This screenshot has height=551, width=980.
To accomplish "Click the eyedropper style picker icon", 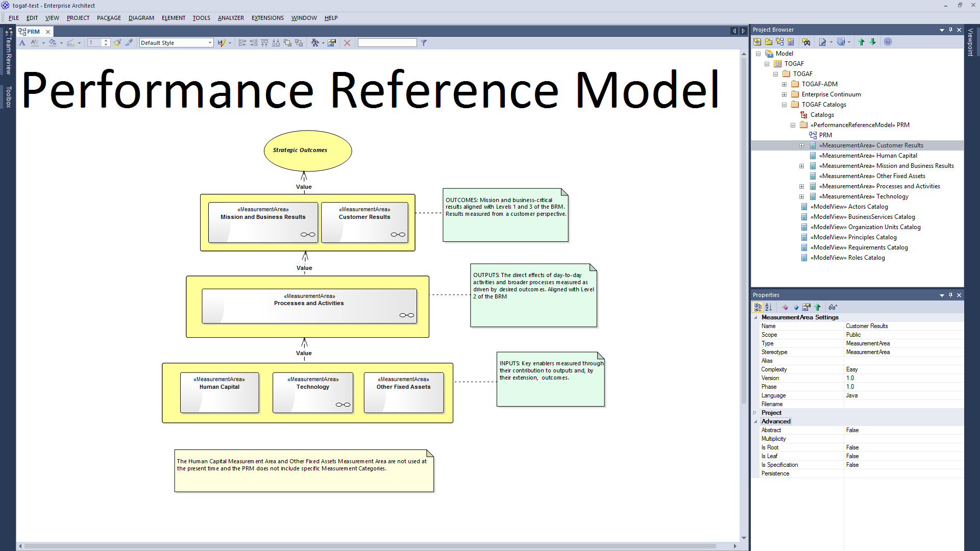I will coord(129,43).
